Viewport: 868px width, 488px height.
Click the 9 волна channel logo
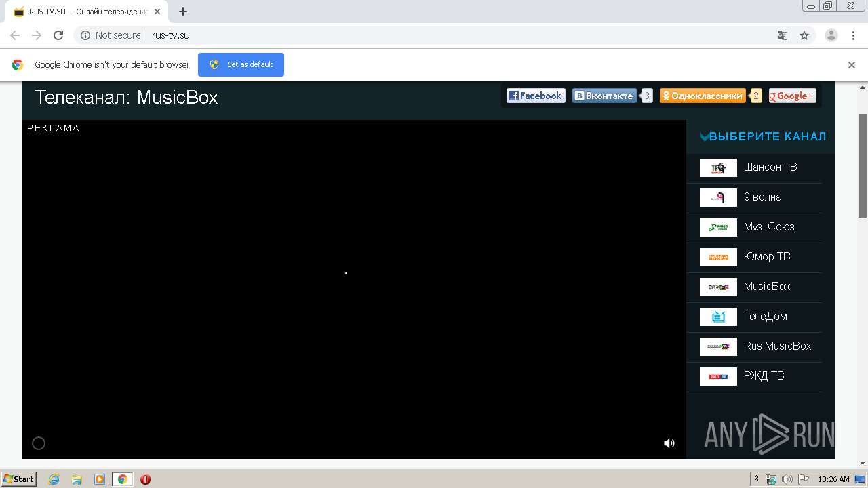[718, 197]
